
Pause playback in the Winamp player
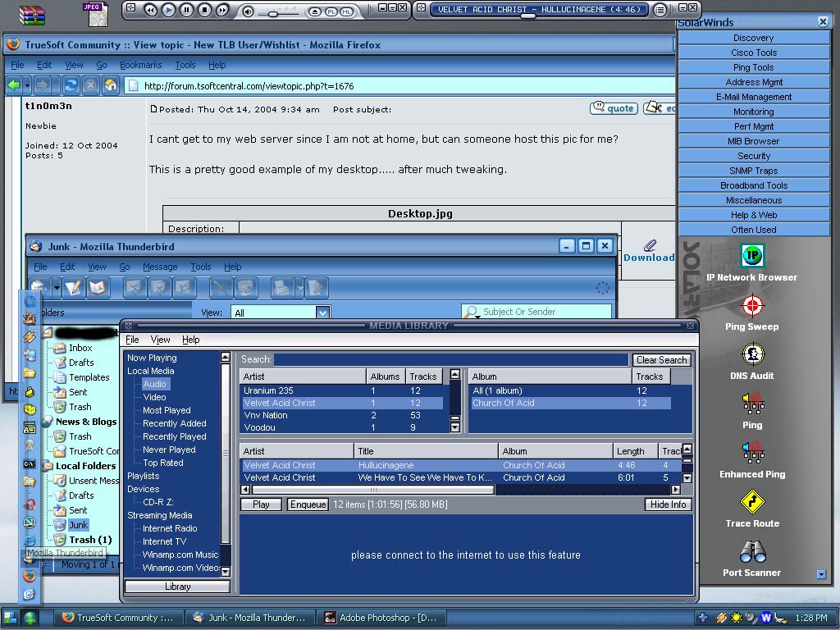[186, 10]
